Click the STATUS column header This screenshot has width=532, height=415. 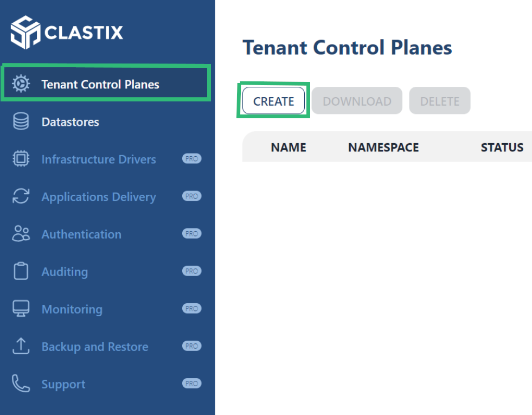502,148
